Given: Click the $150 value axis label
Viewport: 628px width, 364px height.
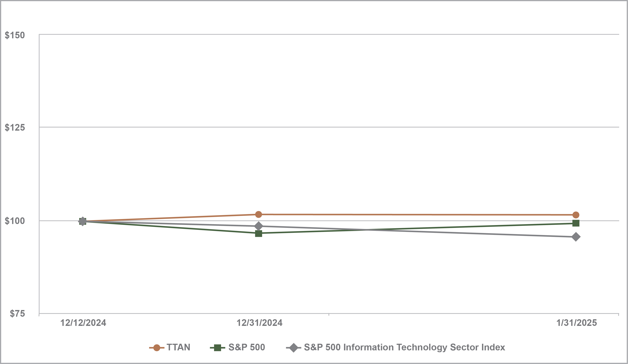Looking at the screenshot, I should click(15, 35).
